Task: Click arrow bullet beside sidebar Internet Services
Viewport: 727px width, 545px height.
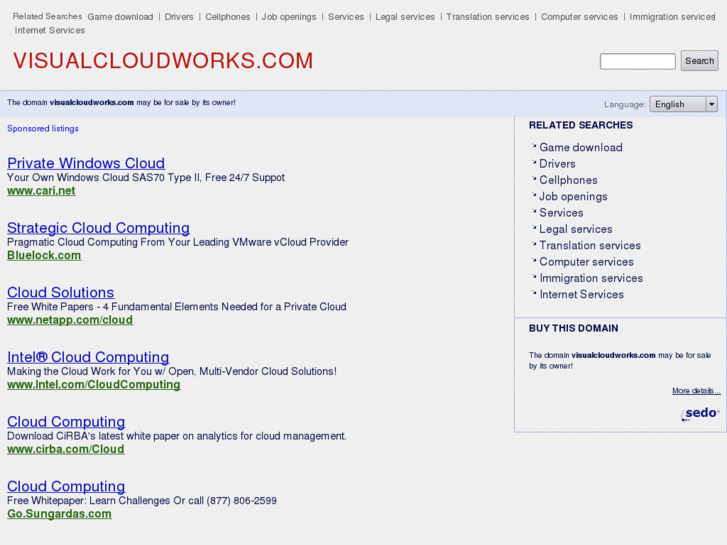Action: click(x=534, y=293)
